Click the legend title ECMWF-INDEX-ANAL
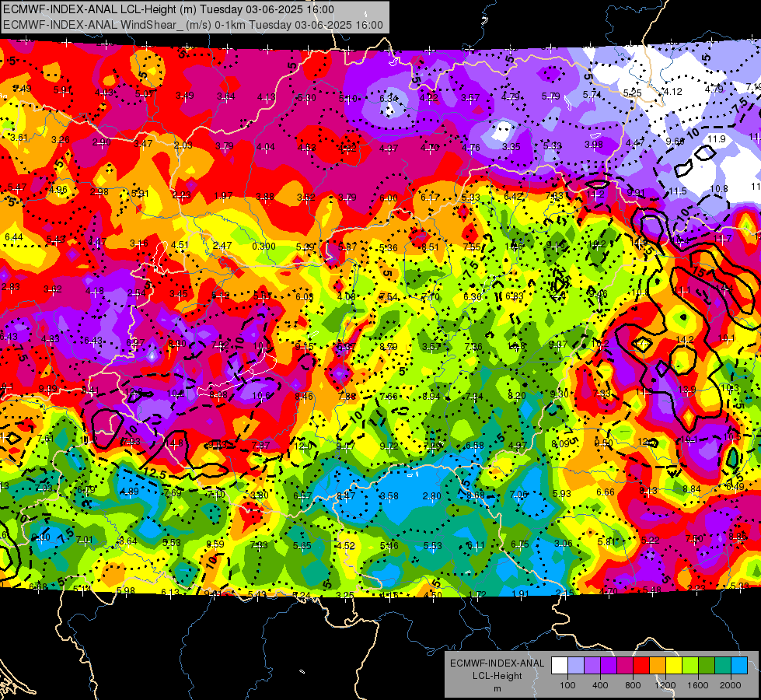The image size is (761, 700). 497,663
